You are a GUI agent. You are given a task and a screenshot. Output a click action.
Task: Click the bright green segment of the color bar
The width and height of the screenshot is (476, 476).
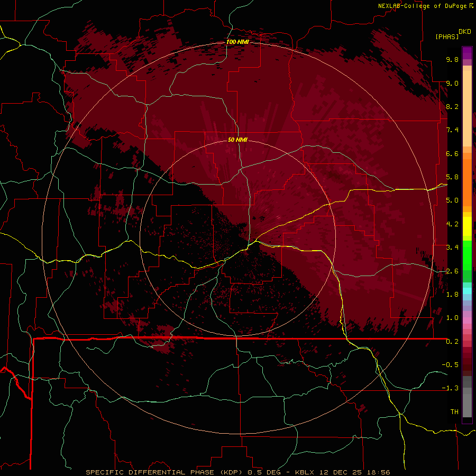(x=467, y=257)
